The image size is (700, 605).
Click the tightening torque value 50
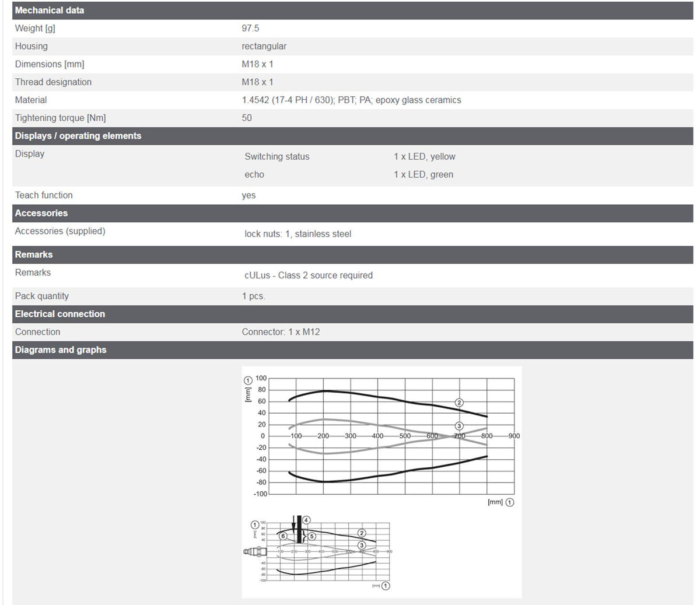(x=247, y=118)
